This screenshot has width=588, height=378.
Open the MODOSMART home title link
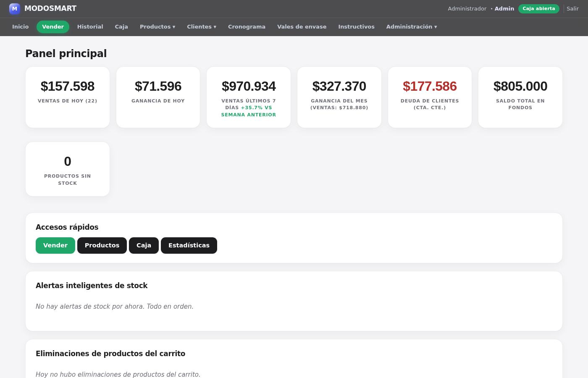50,9
